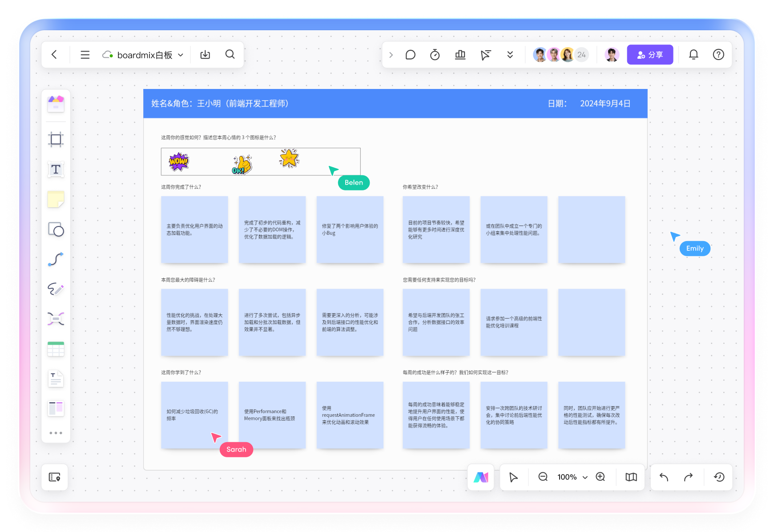Screen dimensions: 774x532
Task: Expand the boardmix白板 file name dropdown
Action: click(x=181, y=55)
